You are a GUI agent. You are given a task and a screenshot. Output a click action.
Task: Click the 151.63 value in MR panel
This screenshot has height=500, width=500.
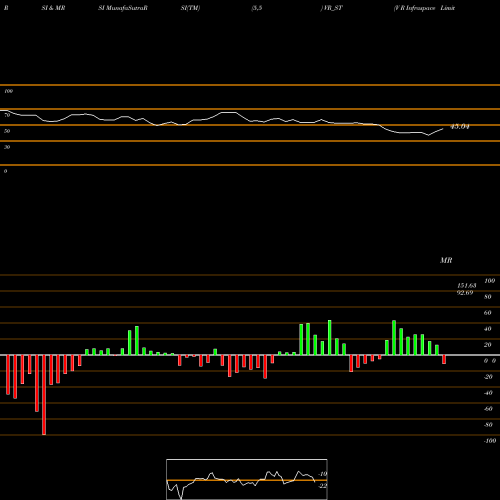pyautogui.click(x=466, y=286)
